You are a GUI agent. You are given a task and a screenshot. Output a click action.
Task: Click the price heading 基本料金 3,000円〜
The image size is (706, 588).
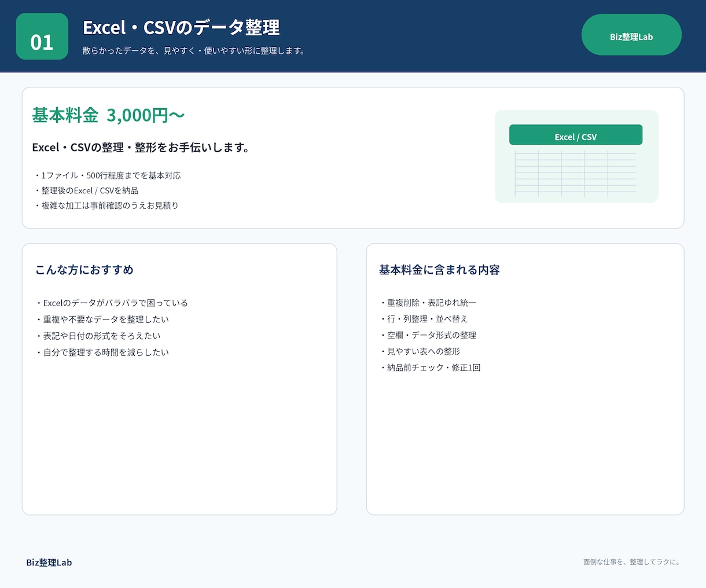108,115
